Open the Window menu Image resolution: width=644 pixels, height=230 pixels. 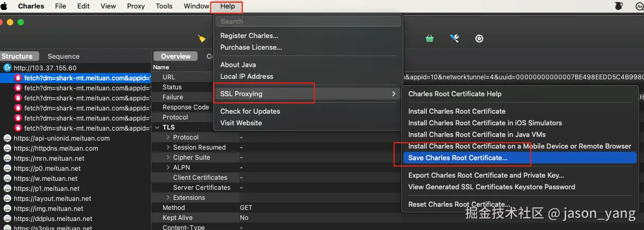click(196, 6)
